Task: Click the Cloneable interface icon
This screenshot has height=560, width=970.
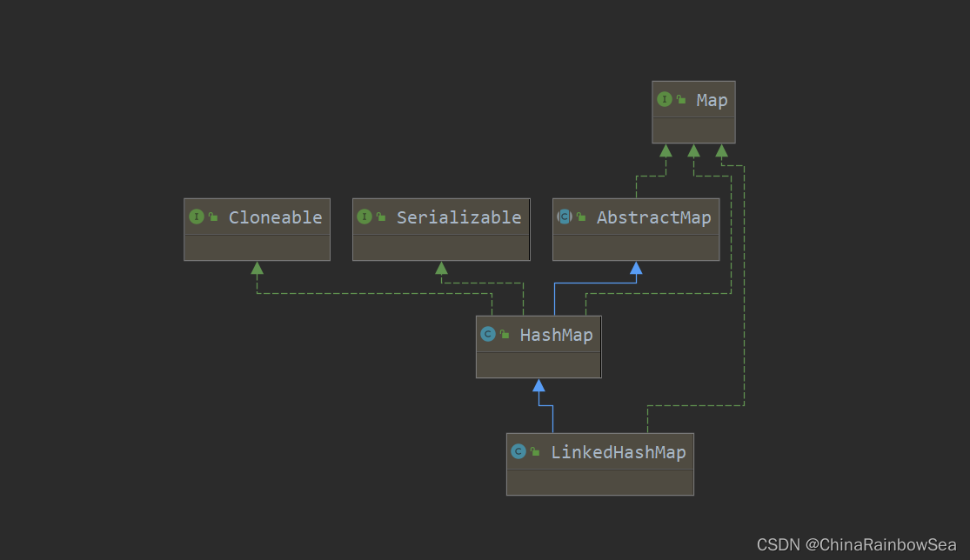Action: coord(196,217)
